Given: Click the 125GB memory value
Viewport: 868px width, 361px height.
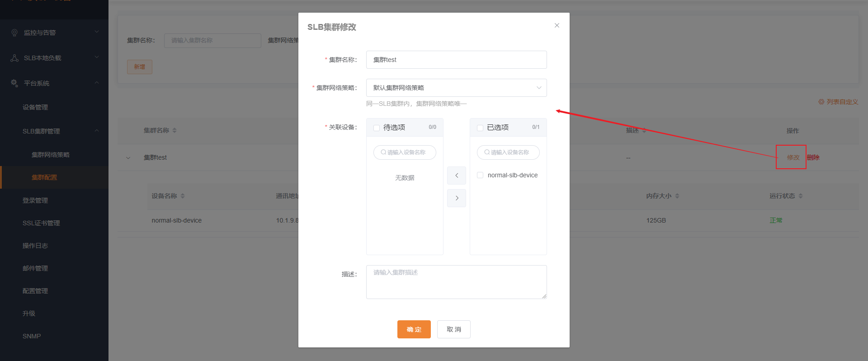Looking at the screenshot, I should (656, 220).
